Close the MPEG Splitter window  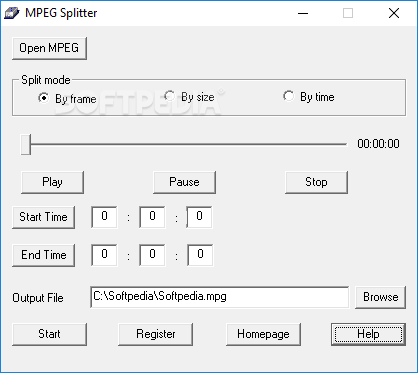(394, 13)
